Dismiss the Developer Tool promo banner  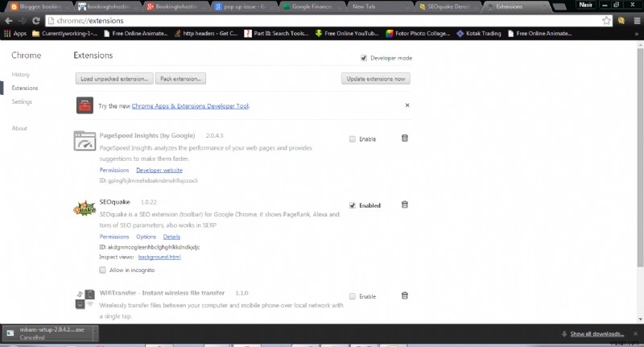point(407,105)
